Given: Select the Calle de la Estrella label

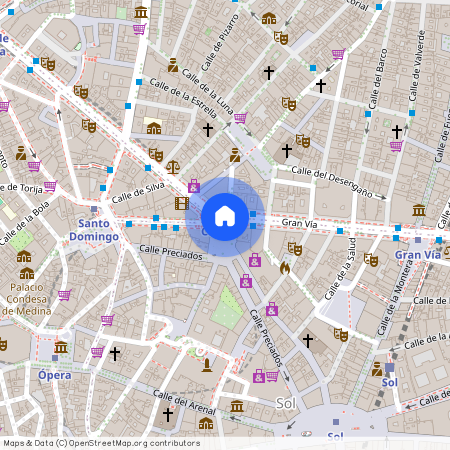Looking at the screenshot, I should (183, 98).
